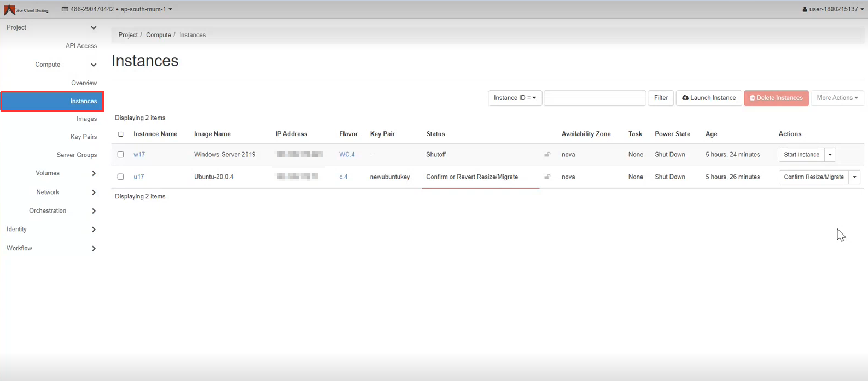The image size is (868, 381).
Task: Toggle select-all instances checkbox
Action: [121, 134]
